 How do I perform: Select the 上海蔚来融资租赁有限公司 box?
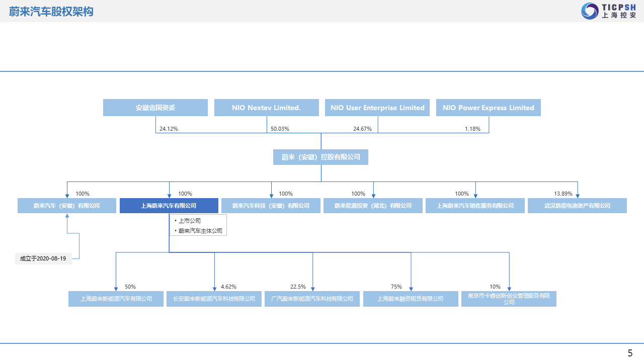pyautogui.click(x=411, y=299)
